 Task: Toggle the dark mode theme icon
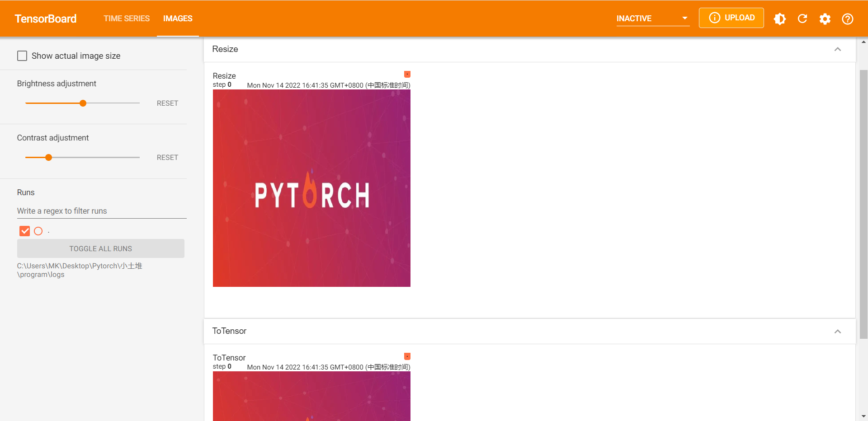coord(780,19)
